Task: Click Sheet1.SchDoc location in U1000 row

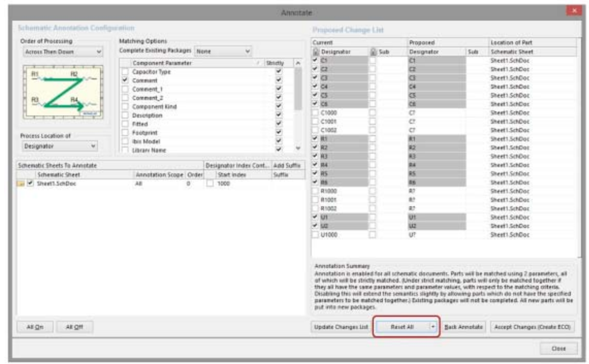Action: point(510,235)
